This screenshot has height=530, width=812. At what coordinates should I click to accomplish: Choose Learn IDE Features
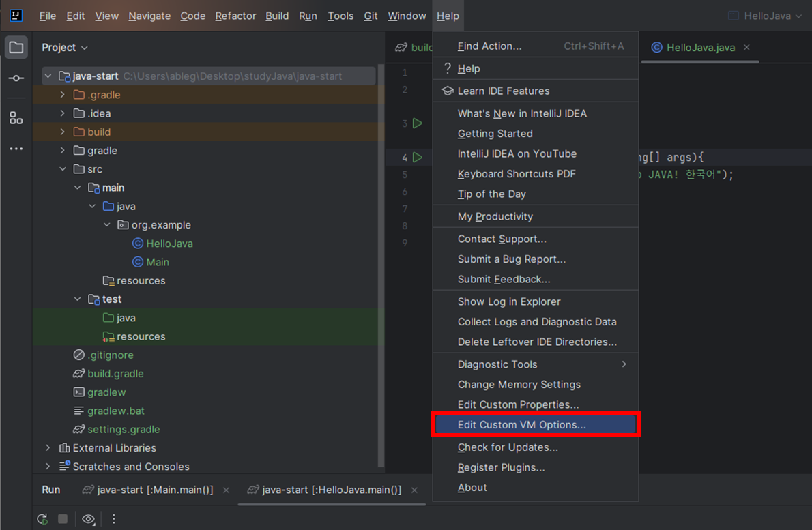(536, 91)
